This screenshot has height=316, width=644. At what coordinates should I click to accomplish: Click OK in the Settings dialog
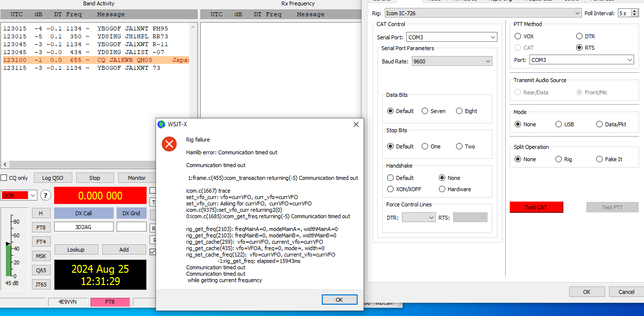pyautogui.click(x=586, y=292)
